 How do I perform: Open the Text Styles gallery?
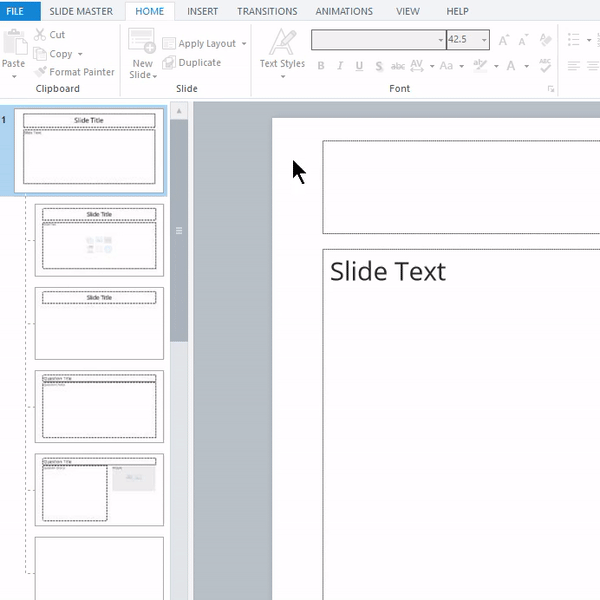282,54
